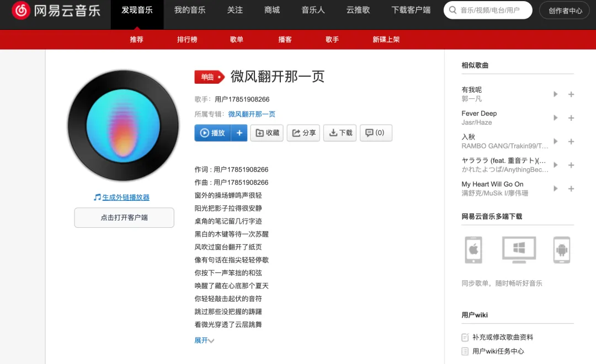Select the 歌手 sub-tab
The height and width of the screenshot is (364, 596).
click(x=332, y=40)
